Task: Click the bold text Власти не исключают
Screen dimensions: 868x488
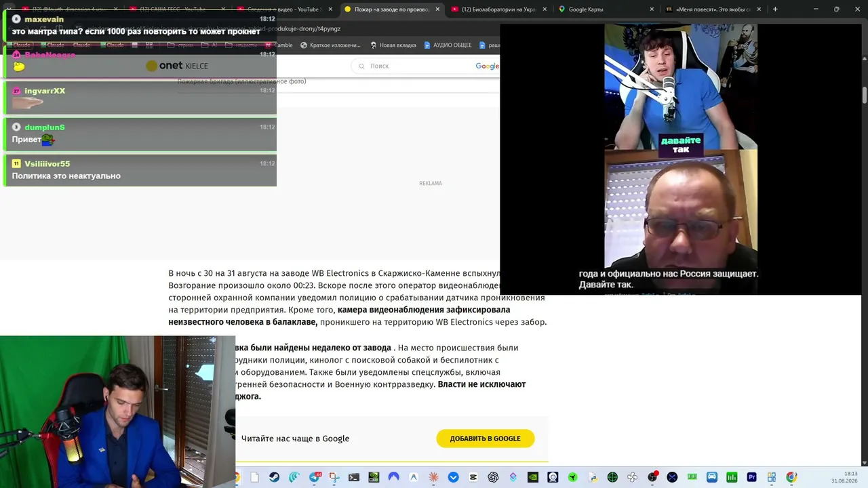Action: pyautogui.click(x=481, y=384)
